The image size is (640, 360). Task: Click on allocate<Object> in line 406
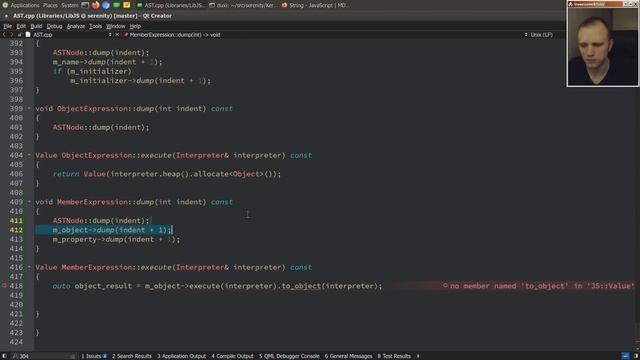[x=228, y=174]
